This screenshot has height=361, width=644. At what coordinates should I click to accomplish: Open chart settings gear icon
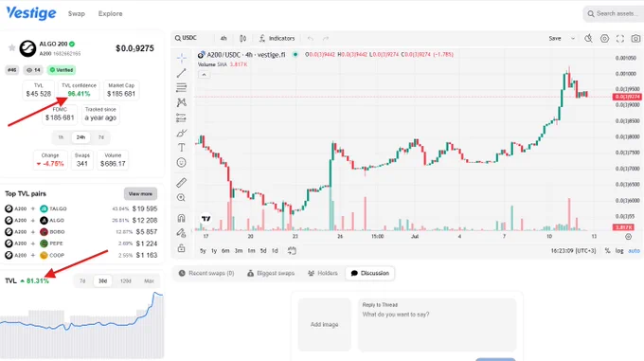(604, 38)
